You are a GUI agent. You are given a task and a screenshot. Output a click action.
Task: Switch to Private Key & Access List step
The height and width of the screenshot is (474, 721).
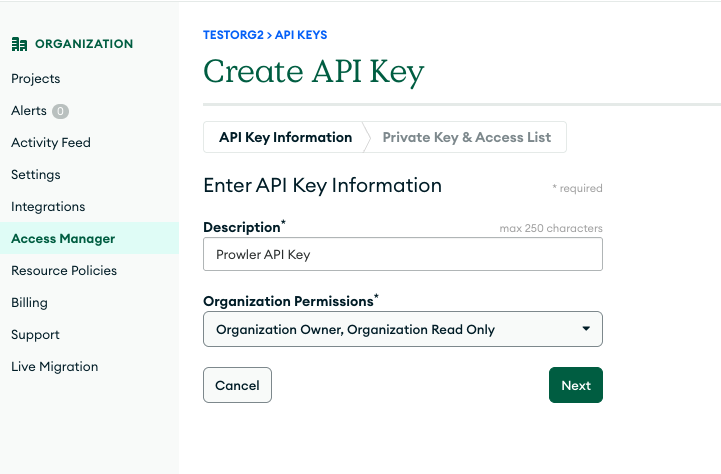tap(467, 137)
